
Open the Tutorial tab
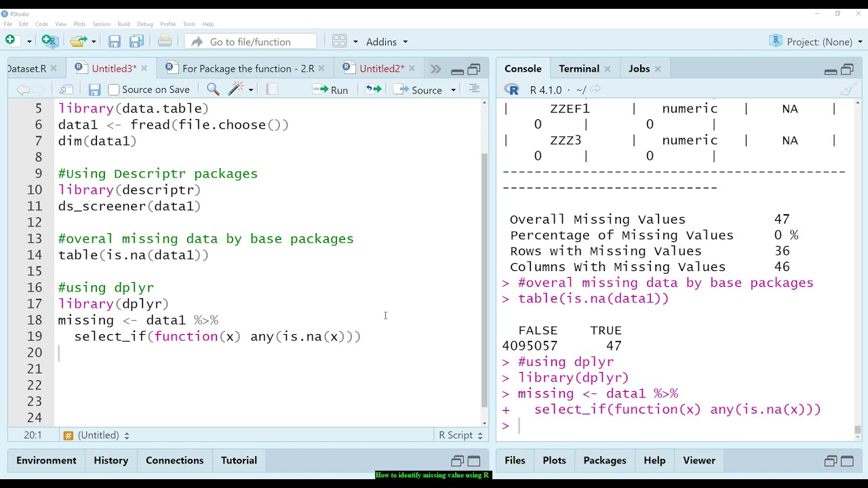pyautogui.click(x=239, y=460)
